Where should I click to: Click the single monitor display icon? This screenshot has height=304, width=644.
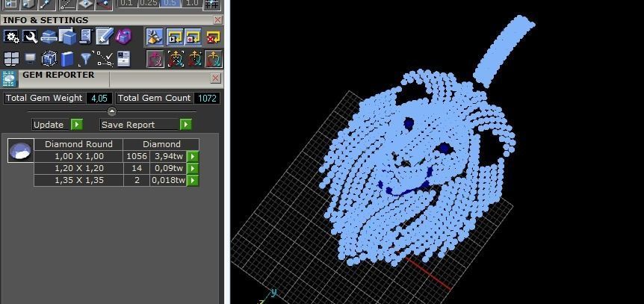(x=30, y=59)
